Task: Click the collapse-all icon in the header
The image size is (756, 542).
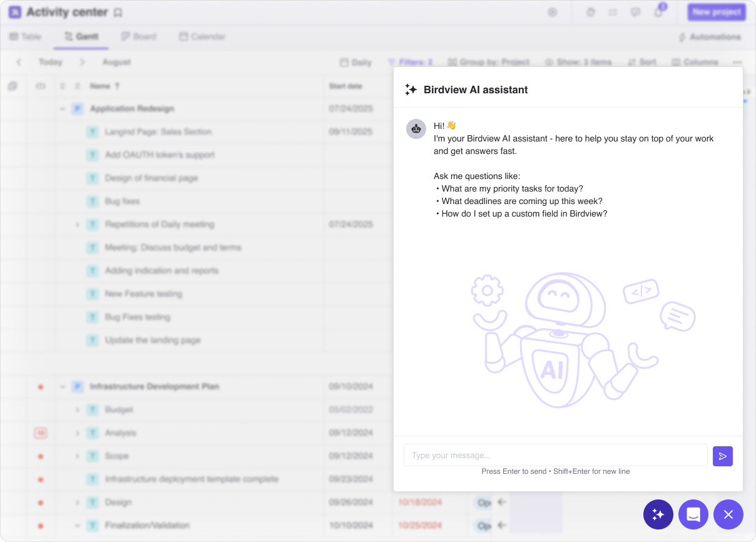Action: pos(78,86)
